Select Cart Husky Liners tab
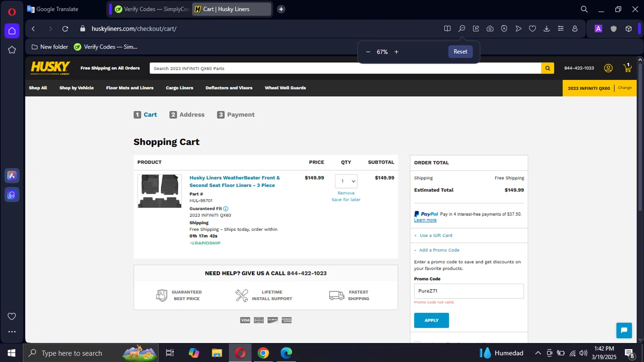This screenshot has height=362, width=644. tap(231, 9)
